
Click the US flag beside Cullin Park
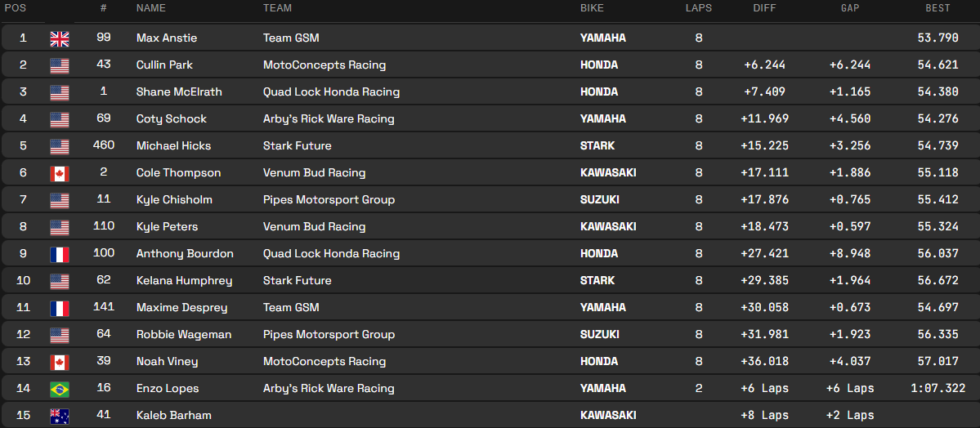(60, 65)
